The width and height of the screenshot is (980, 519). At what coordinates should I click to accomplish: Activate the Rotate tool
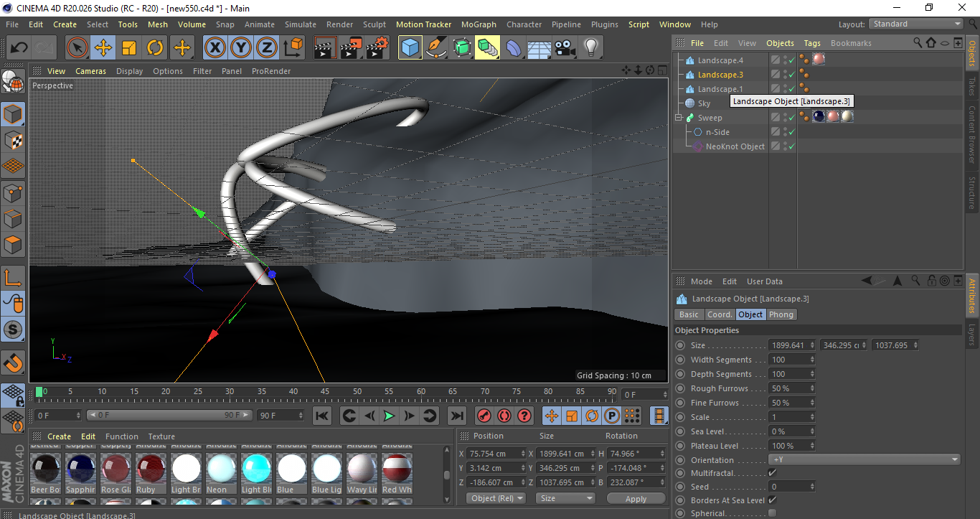click(x=155, y=48)
